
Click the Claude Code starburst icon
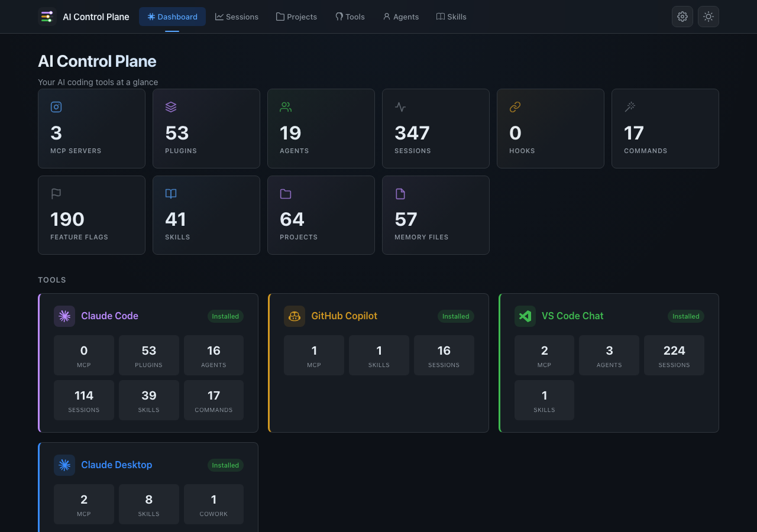(x=64, y=316)
